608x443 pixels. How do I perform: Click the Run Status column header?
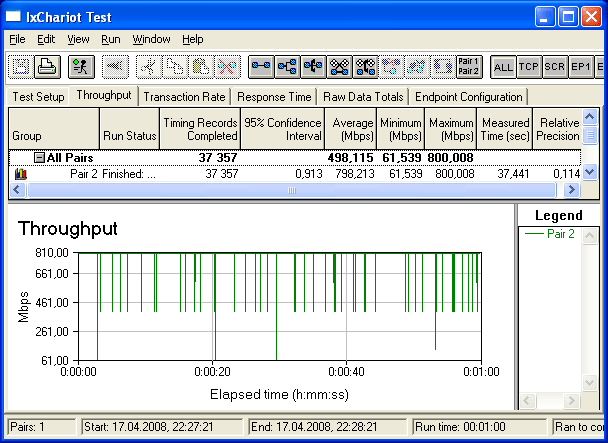tap(130, 129)
